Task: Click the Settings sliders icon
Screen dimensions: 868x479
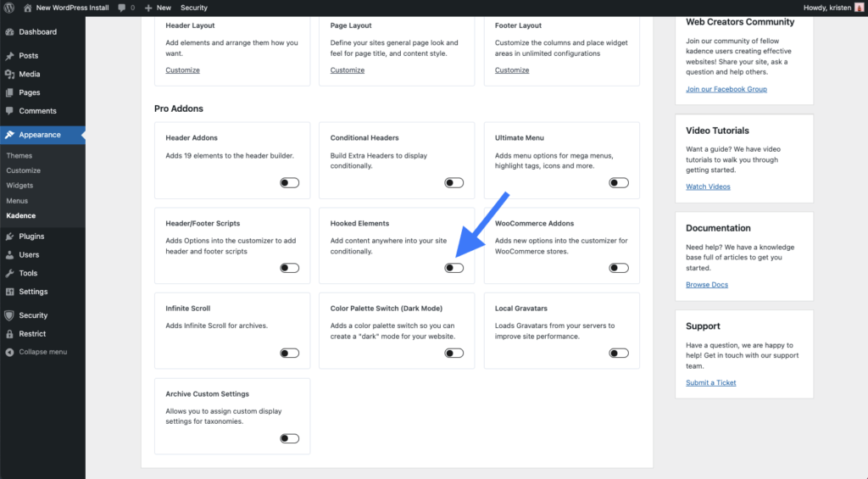Action: point(9,292)
